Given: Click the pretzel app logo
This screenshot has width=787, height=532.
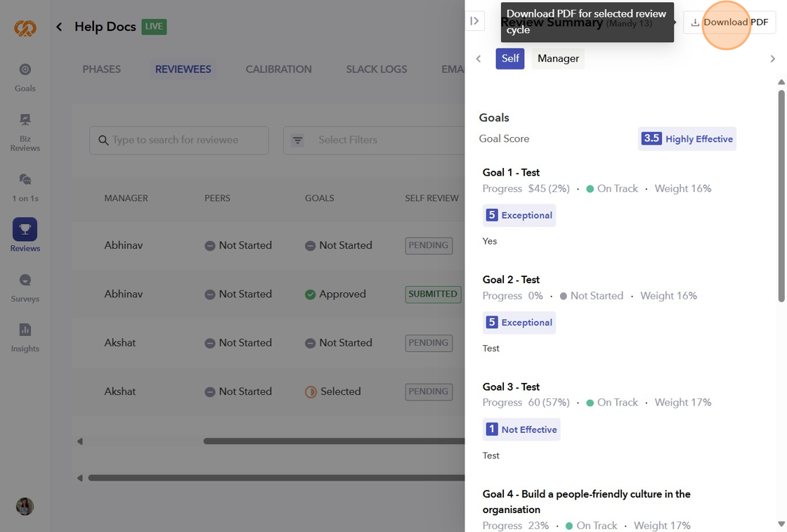Looking at the screenshot, I should coord(25,28).
